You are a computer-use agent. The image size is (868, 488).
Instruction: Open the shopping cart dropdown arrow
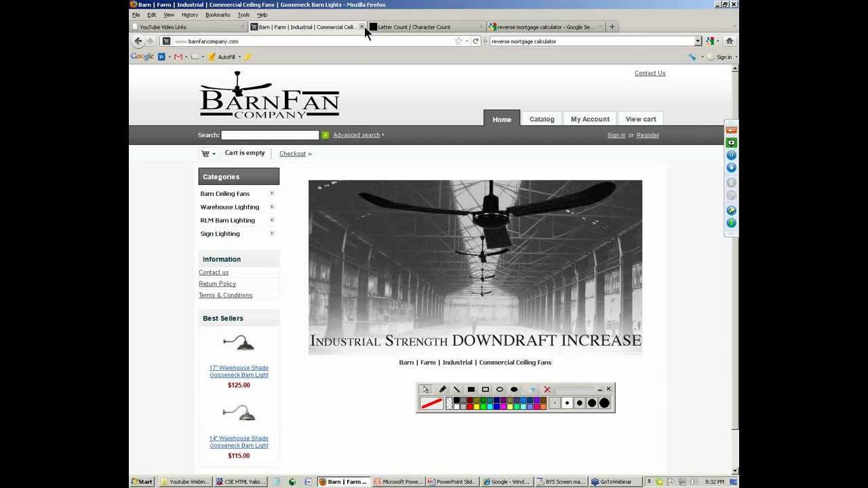(214, 154)
